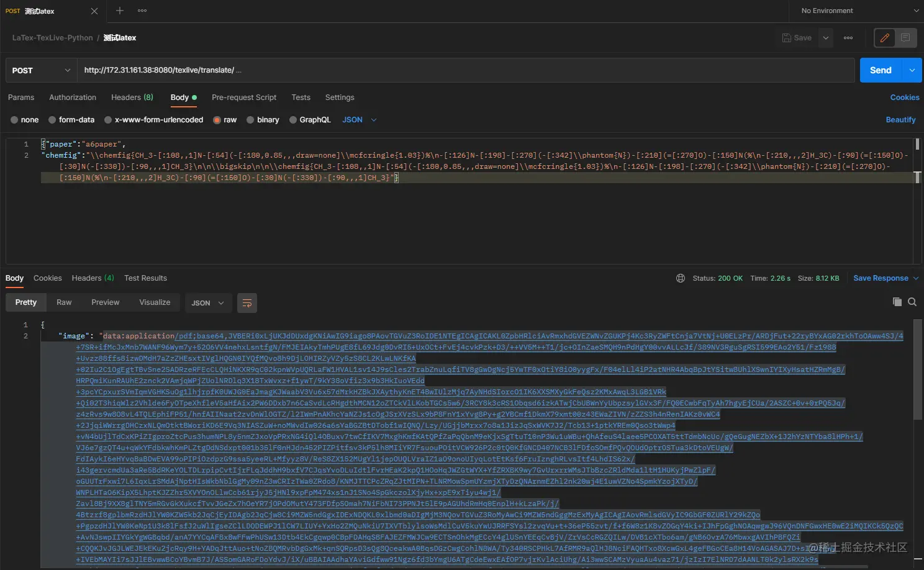
Task: Open the response JSON format dropdown
Action: [x=208, y=303]
